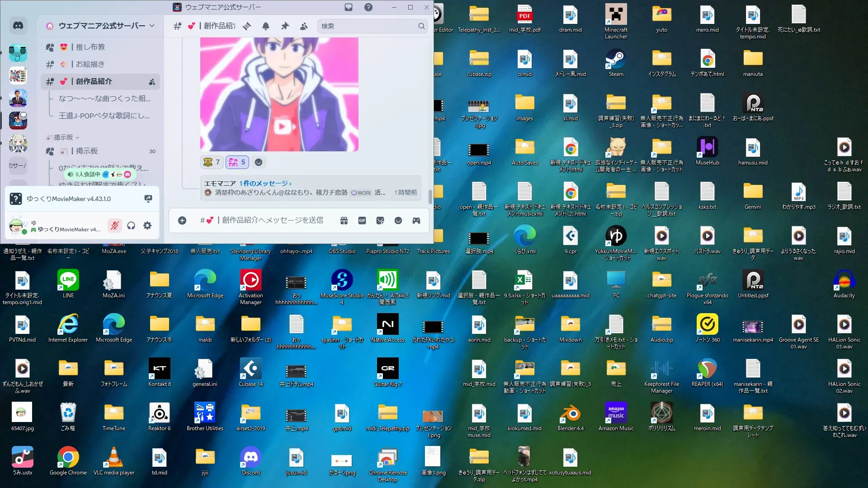This screenshot has height=488, width=868.
Task: Open pinned messages with the pin icon
Action: tap(285, 26)
